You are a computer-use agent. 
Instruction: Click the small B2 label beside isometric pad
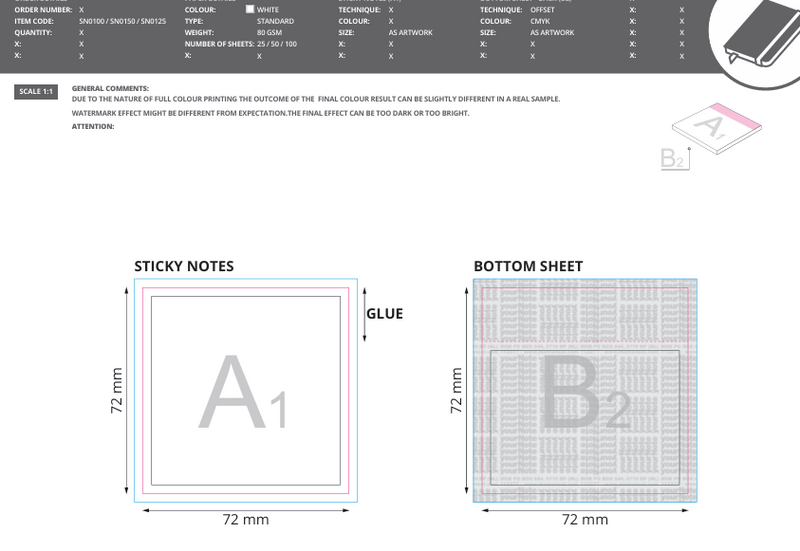673,159
